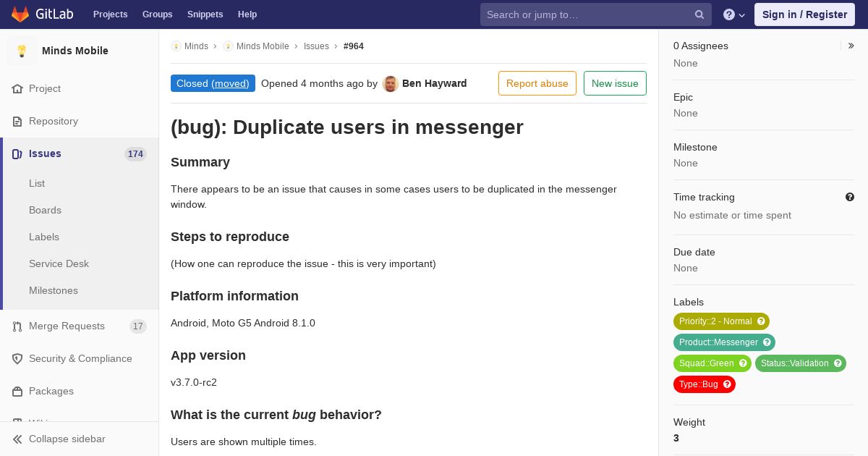The image size is (868, 456).
Task: Follow the (moved) link
Action: (230, 83)
